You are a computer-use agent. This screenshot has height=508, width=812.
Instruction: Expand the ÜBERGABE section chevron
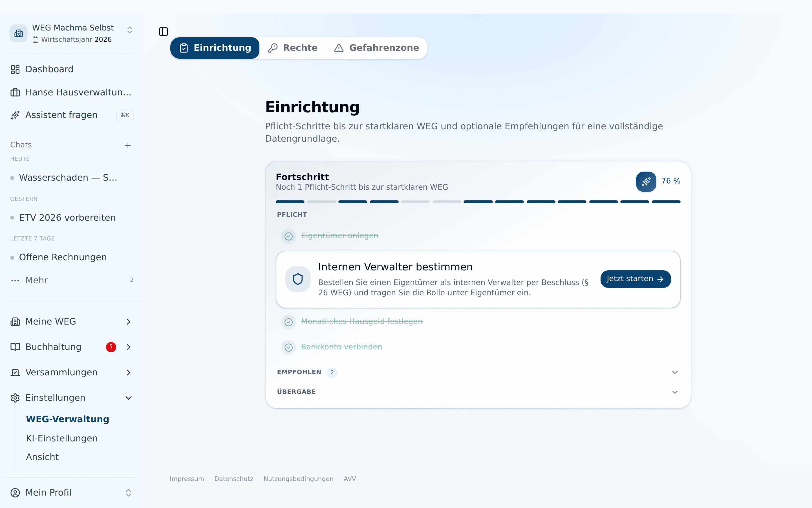click(x=675, y=392)
